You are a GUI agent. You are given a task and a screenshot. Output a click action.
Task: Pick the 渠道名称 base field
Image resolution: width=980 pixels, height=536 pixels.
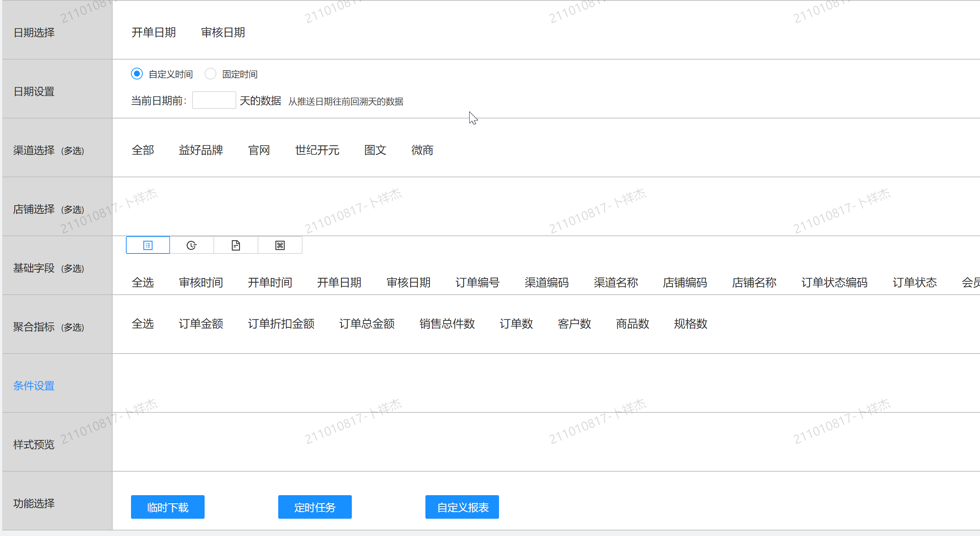coord(616,283)
